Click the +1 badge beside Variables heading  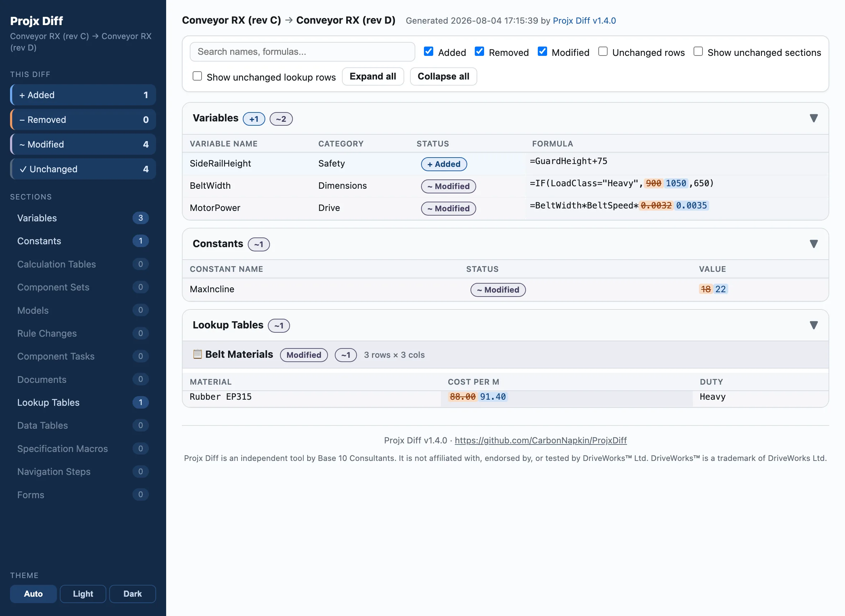(x=254, y=119)
